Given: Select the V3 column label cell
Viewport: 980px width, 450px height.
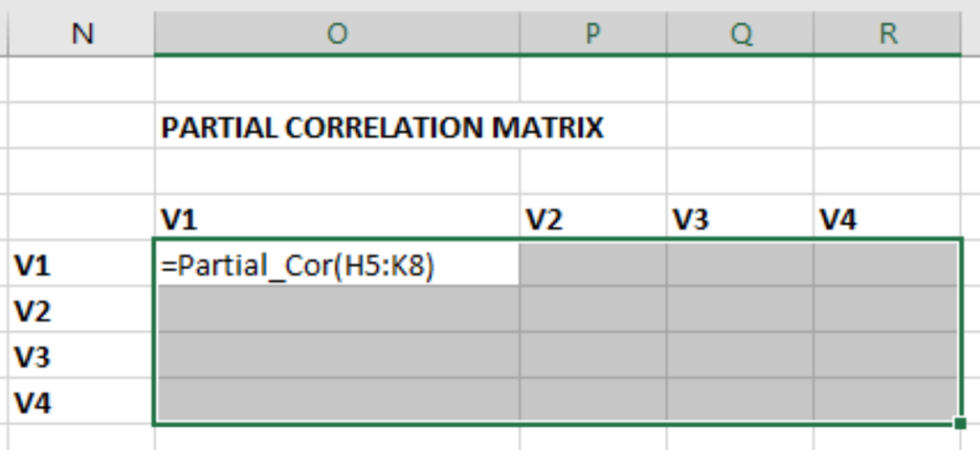Looking at the screenshot, I should click(741, 218).
